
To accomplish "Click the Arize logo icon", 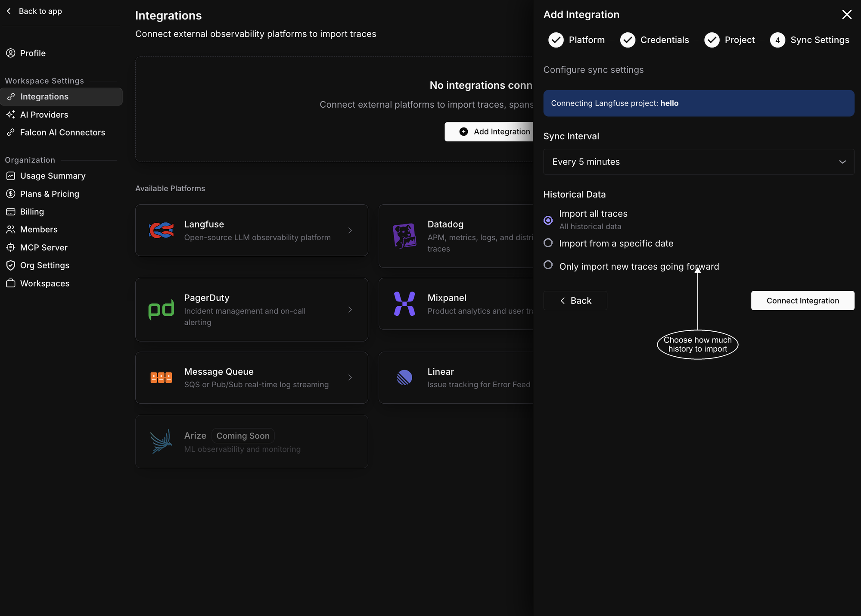I will (161, 442).
